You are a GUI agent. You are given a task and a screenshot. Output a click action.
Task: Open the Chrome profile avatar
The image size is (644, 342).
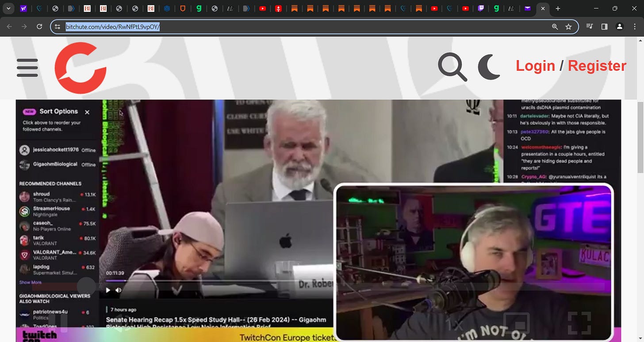620,27
